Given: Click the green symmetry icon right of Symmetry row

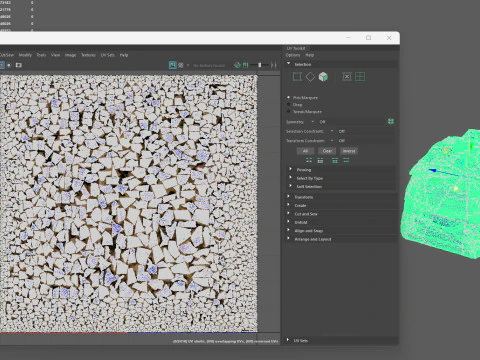Looking at the screenshot, I should [391, 121].
